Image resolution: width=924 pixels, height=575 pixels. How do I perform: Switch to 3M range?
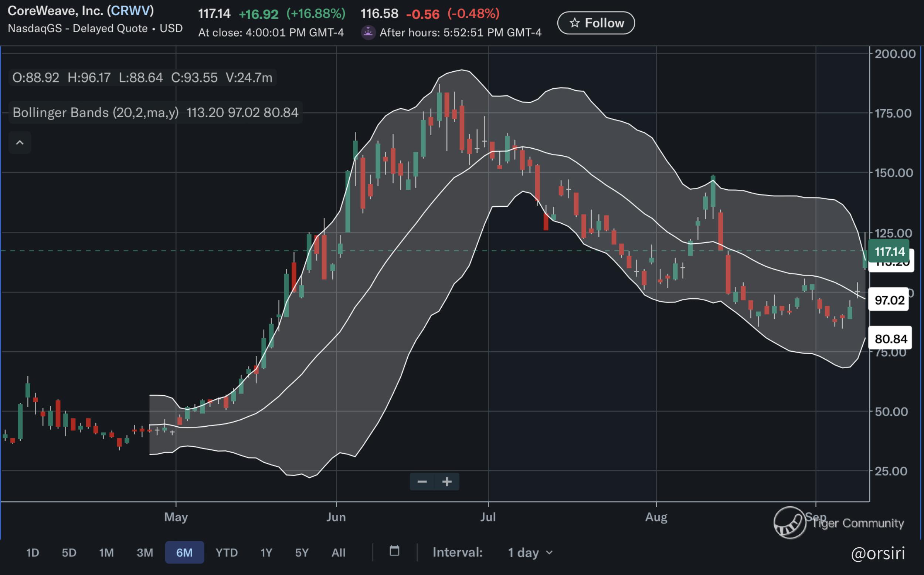click(145, 552)
